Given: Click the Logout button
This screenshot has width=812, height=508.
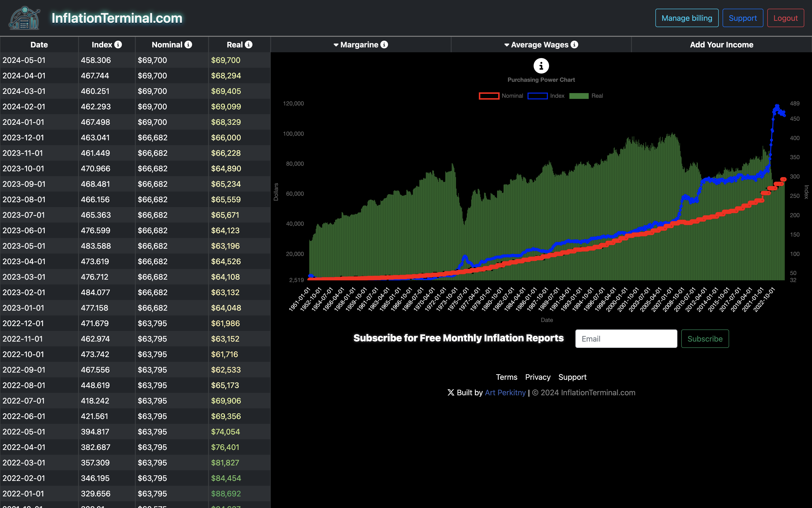Looking at the screenshot, I should point(785,18).
